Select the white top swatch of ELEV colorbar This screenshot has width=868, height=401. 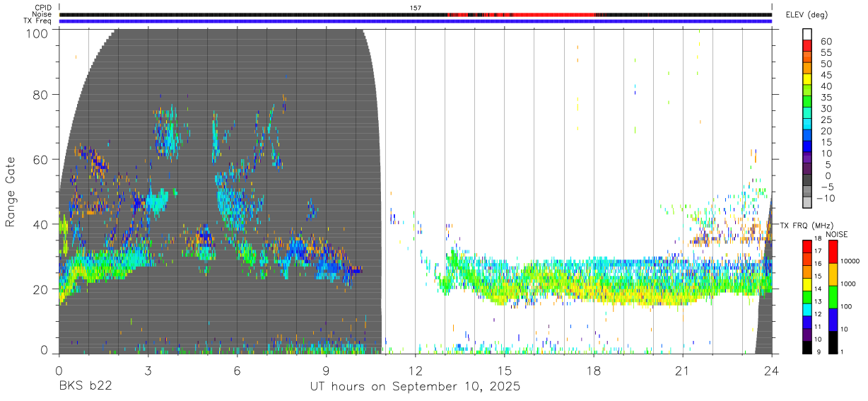pyautogui.click(x=807, y=34)
